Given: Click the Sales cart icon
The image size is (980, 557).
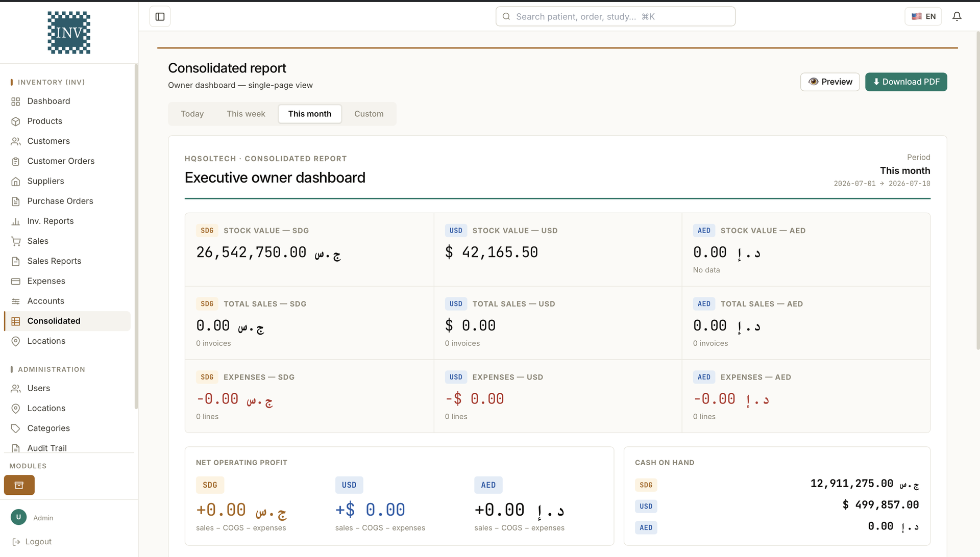Looking at the screenshot, I should [x=16, y=241].
